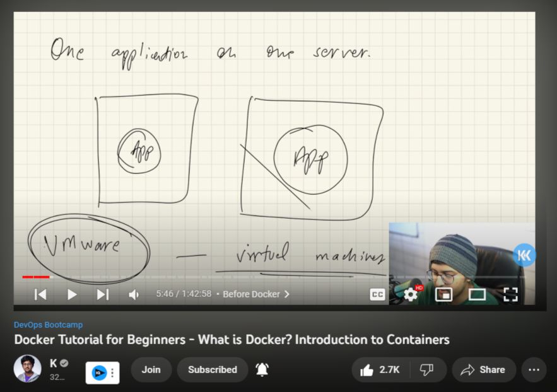
Task: Click the 5:46 / 1:42:58 time display
Action: (184, 294)
